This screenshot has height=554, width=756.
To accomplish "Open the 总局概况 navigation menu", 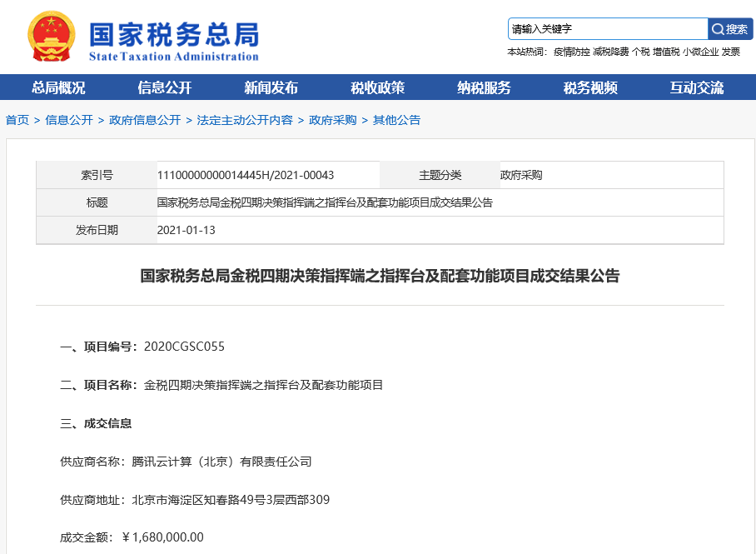I will point(58,87).
